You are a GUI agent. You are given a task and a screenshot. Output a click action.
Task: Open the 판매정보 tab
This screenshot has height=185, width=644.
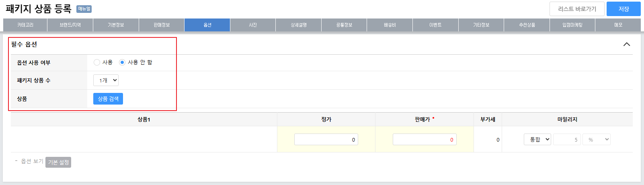pyautogui.click(x=162, y=25)
